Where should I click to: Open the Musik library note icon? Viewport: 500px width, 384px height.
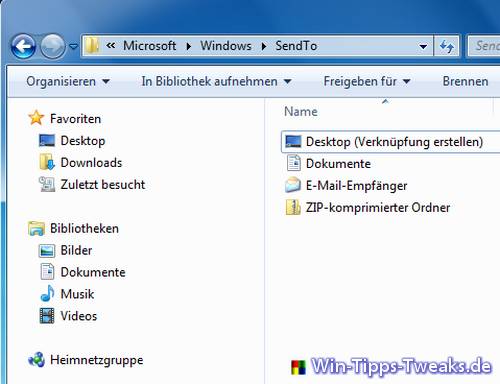pyautogui.click(x=47, y=294)
